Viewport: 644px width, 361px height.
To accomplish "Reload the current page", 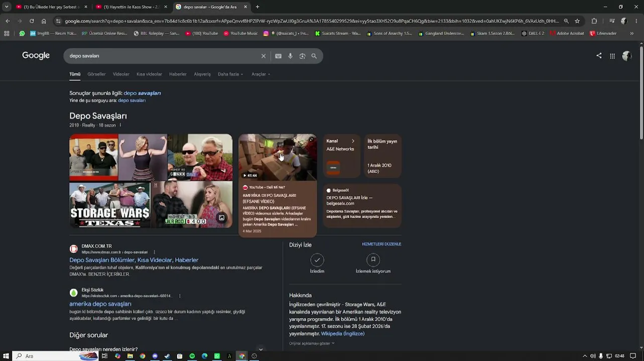I will [x=32, y=21].
